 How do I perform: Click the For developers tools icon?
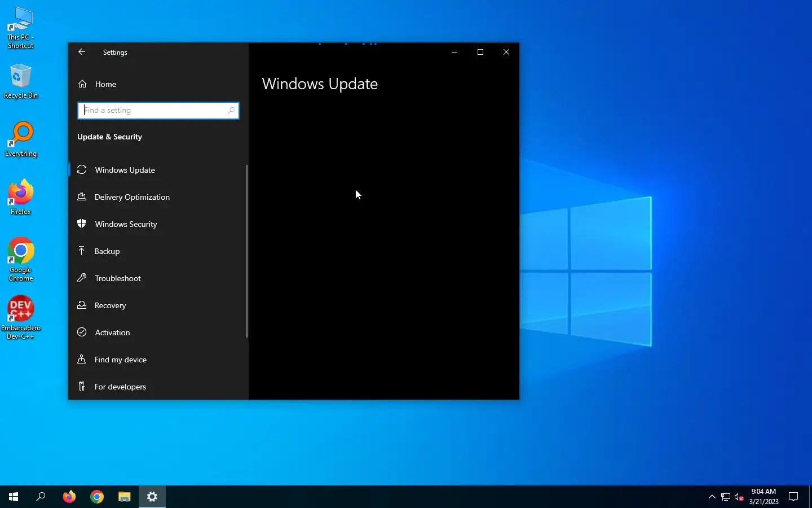click(x=82, y=386)
